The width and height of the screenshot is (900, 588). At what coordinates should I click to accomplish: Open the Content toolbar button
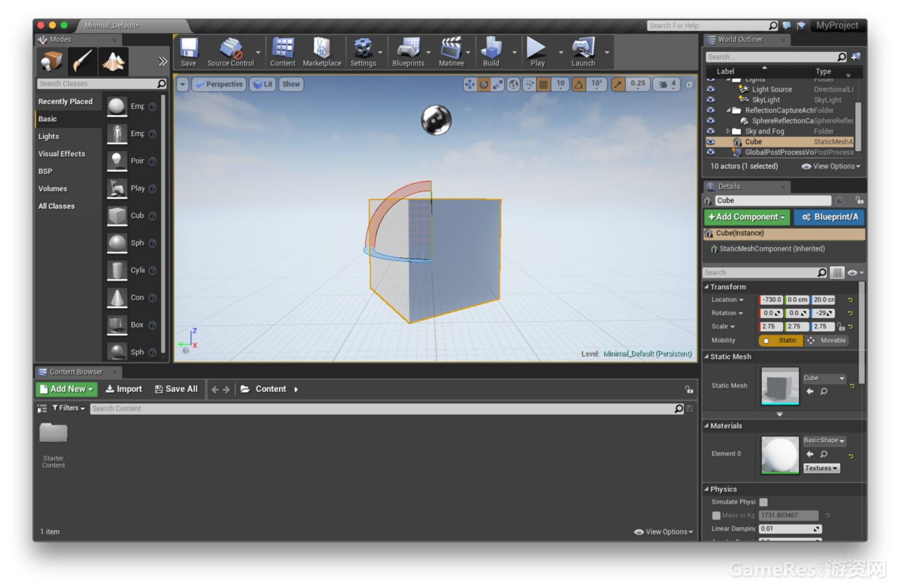pos(282,52)
